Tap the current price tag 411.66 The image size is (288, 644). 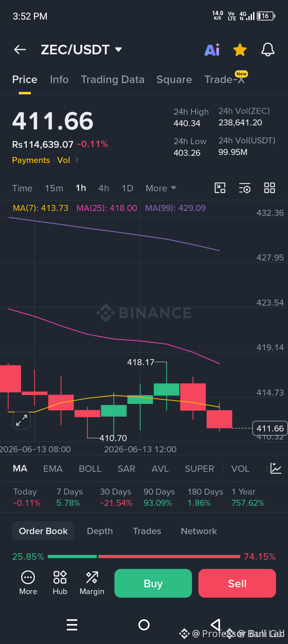270,428
